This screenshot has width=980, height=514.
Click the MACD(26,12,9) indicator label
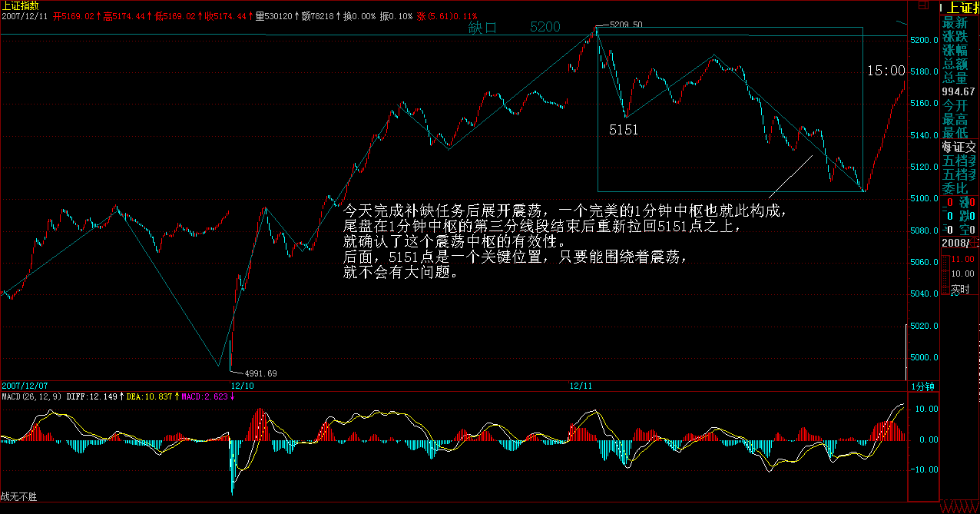pos(31,396)
